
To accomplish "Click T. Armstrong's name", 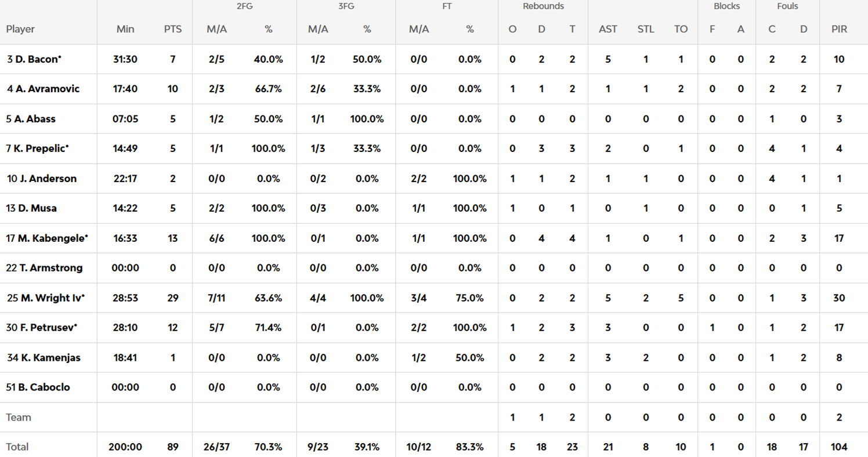I will coord(50,268).
